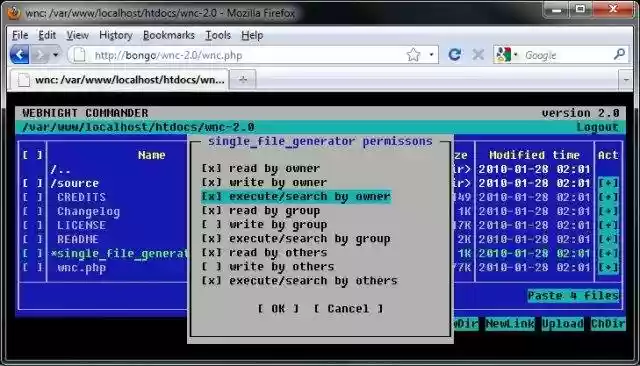The height and width of the screenshot is (366, 640).
Task: Open actions [+] for README row
Action: tap(608, 240)
